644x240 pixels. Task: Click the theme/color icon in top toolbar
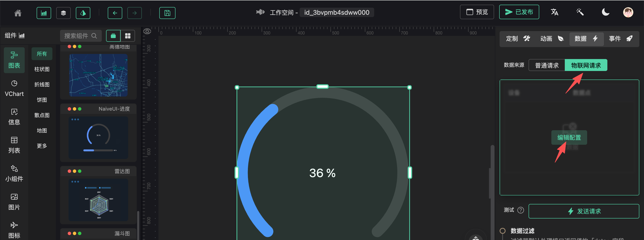(x=83, y=13)
